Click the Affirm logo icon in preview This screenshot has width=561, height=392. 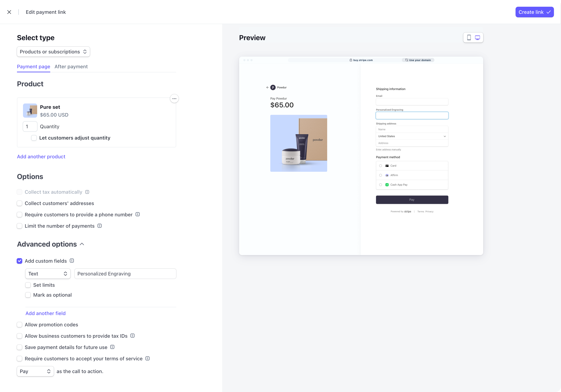387,175
